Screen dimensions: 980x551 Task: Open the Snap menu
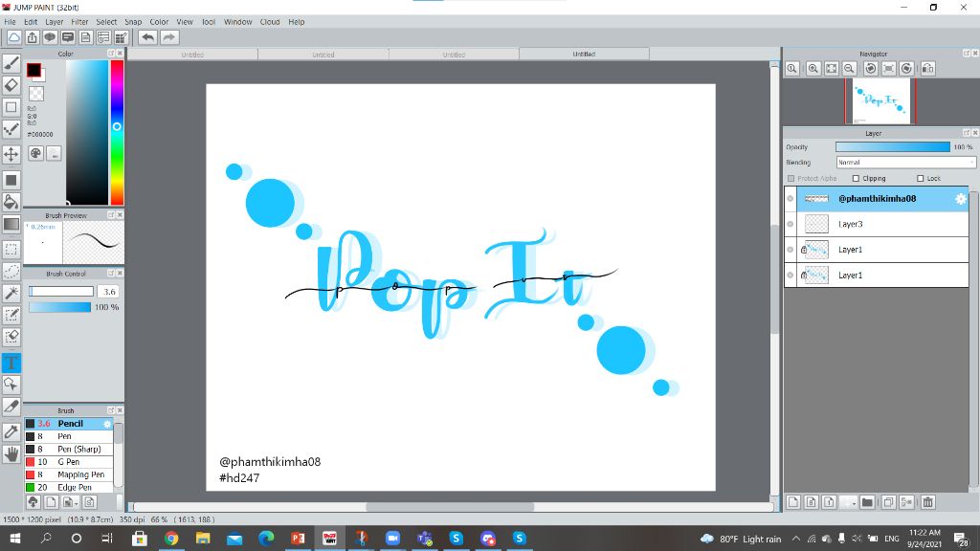(x=133, y=22)
